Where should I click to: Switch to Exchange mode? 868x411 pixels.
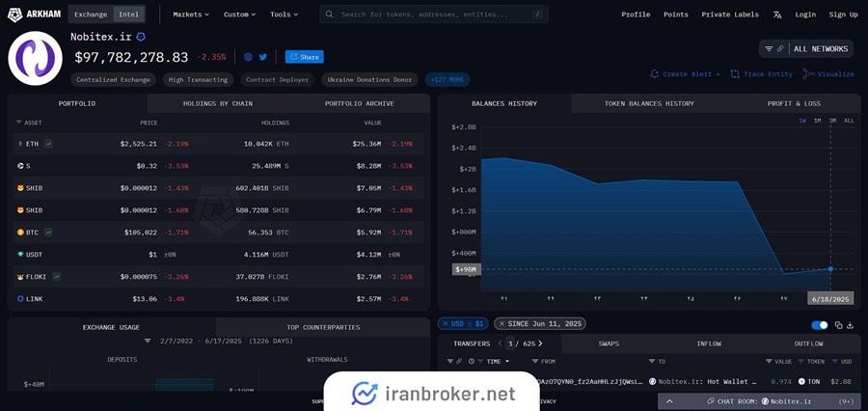tap(91, 14)
